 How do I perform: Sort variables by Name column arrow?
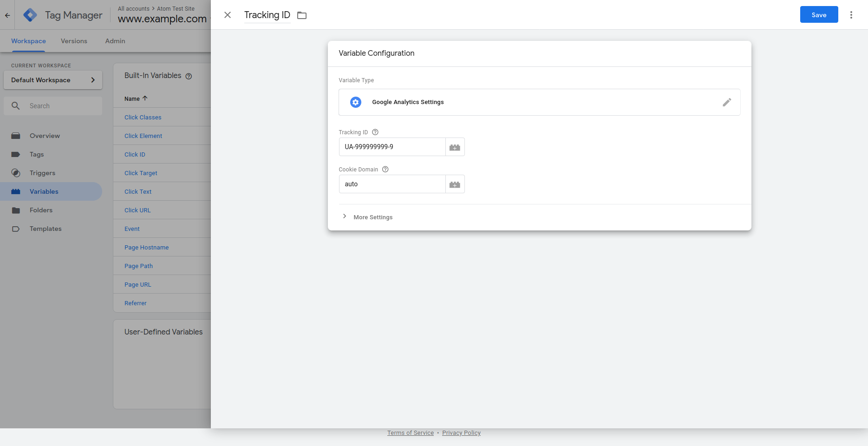coord(145,98)
